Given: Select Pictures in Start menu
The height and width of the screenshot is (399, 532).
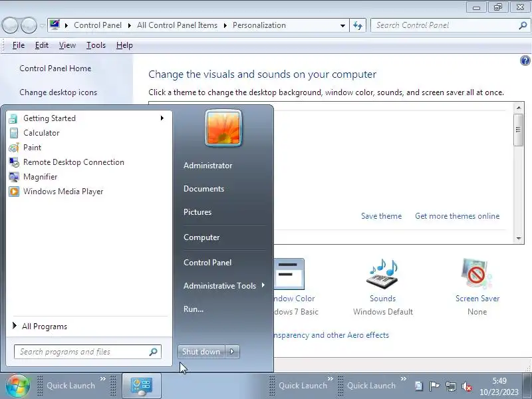Looking at the screenshot, I should point(198,212).
